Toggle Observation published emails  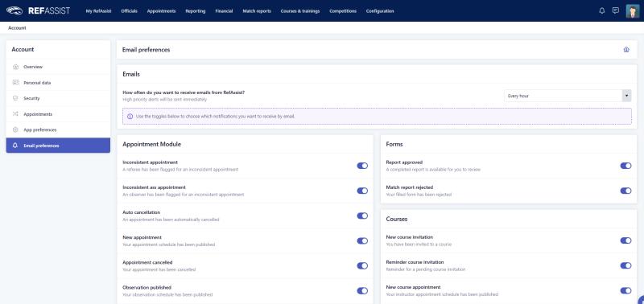point(362,291)
